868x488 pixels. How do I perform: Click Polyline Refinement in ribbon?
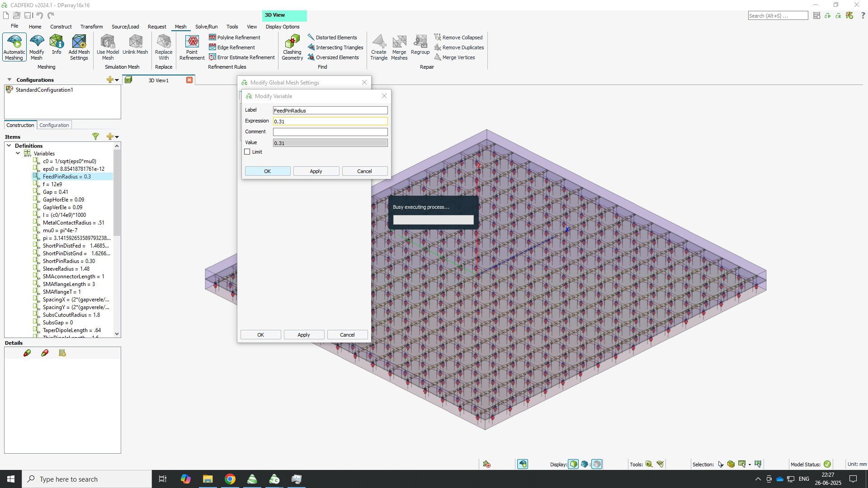235,38
